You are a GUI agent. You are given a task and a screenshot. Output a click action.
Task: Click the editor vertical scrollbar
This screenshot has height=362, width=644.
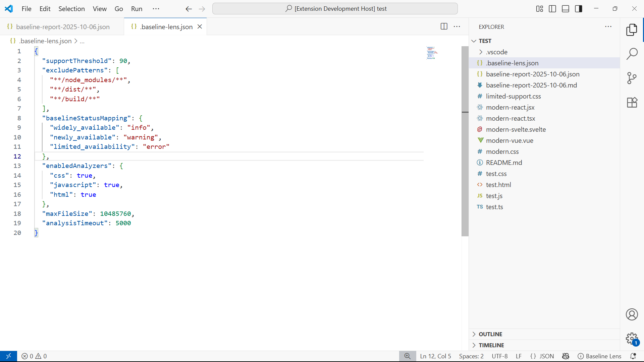coord(465,141)
